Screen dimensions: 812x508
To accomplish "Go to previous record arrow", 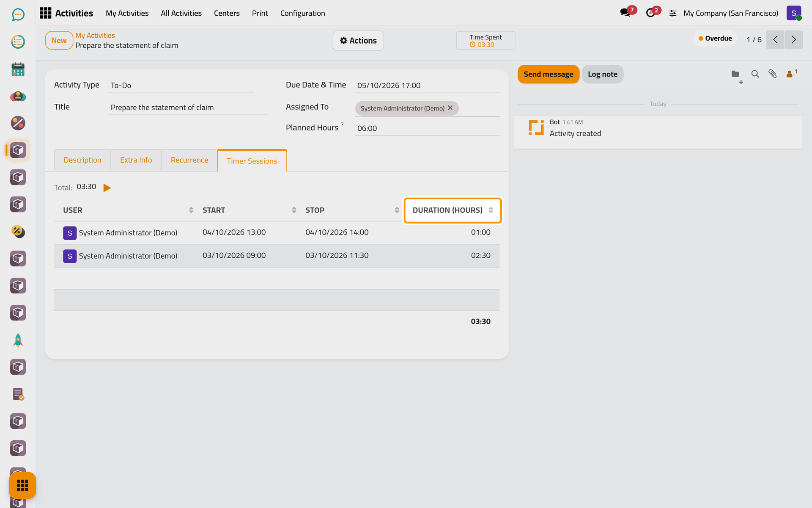I will click(776, 40).
